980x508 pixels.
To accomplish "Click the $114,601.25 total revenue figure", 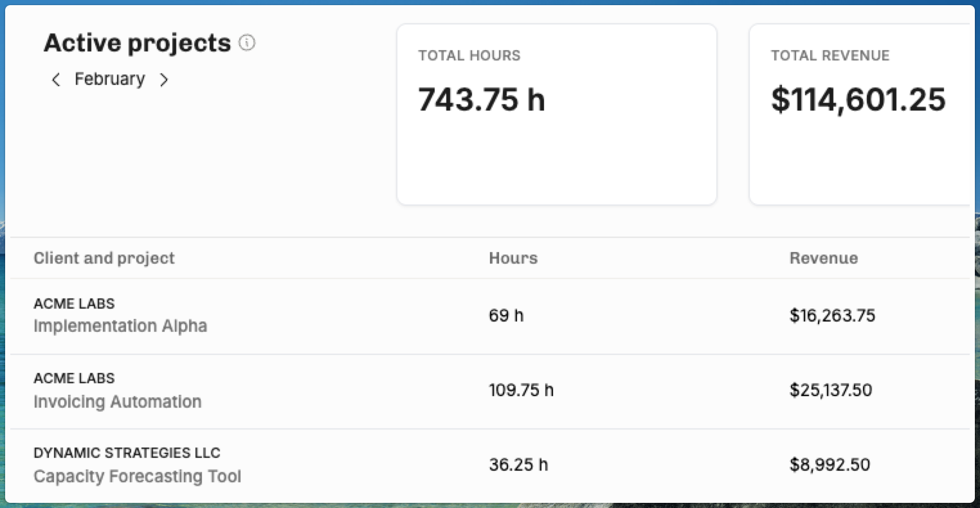I will (858, 100).
